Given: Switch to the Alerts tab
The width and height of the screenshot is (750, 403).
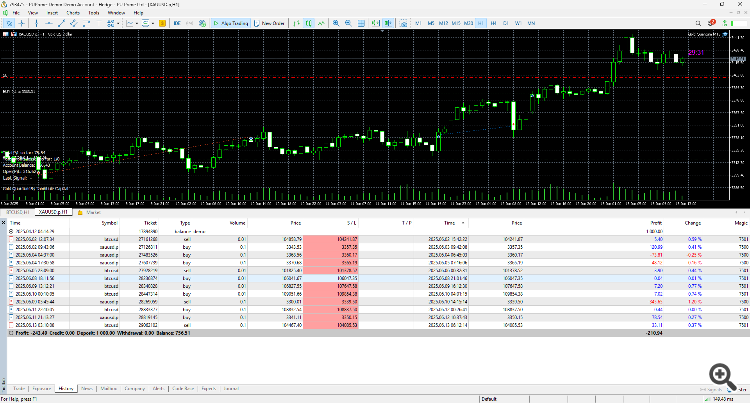Looking at the screenshot, I should pyautogui.click(x=158, y=389).
